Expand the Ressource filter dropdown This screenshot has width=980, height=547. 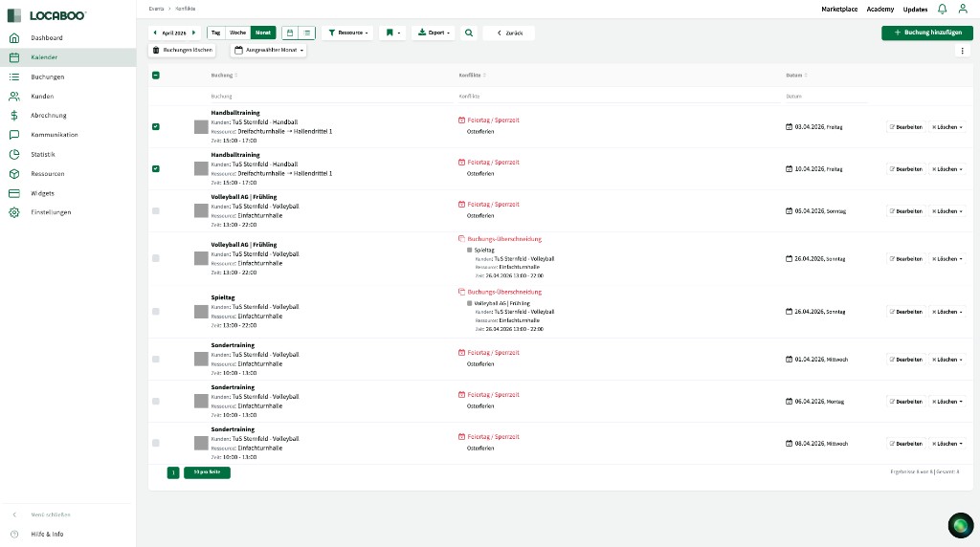point(347,33)
